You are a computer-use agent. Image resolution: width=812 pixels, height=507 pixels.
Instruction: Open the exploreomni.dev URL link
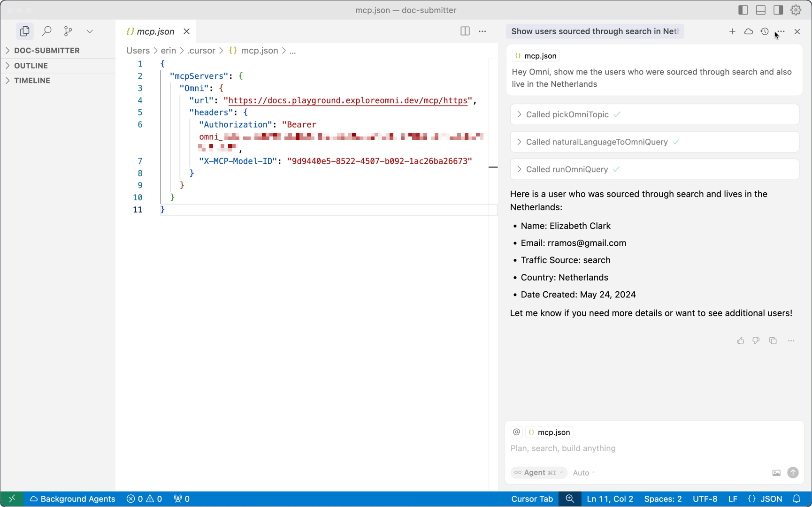(347, 100)
